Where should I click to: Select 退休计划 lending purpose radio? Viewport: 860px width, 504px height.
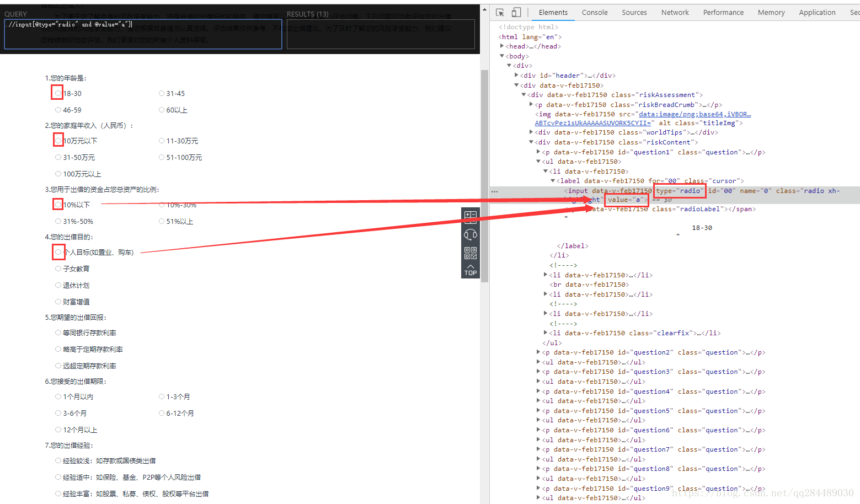58,285
